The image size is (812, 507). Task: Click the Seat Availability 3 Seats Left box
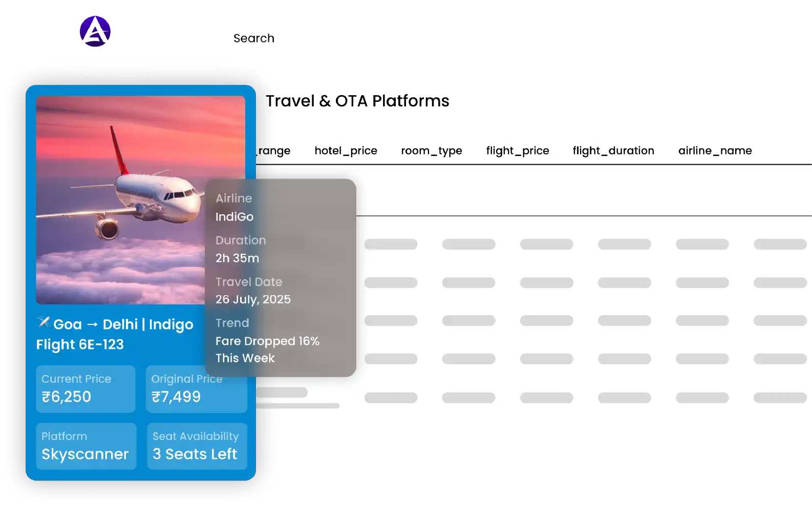(x=197, y=446)
